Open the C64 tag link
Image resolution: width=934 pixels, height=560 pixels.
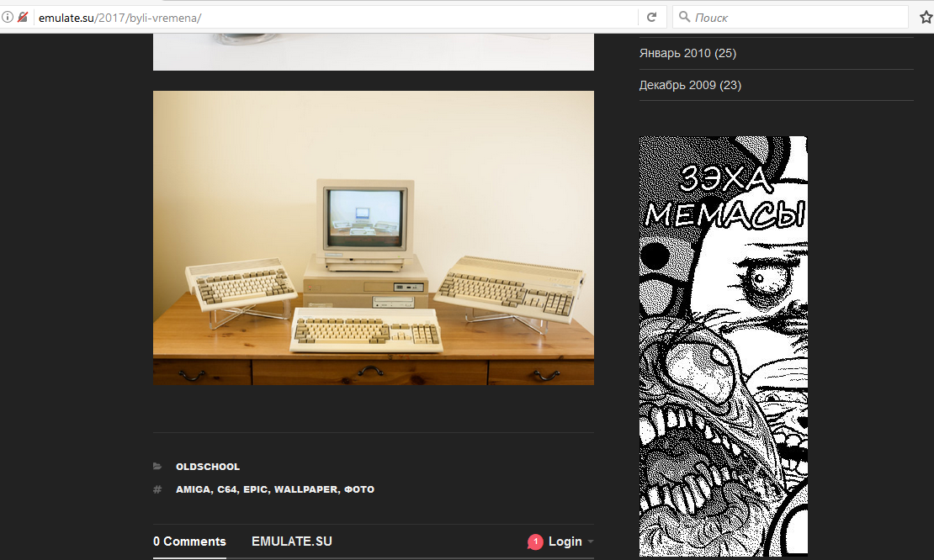226,489
